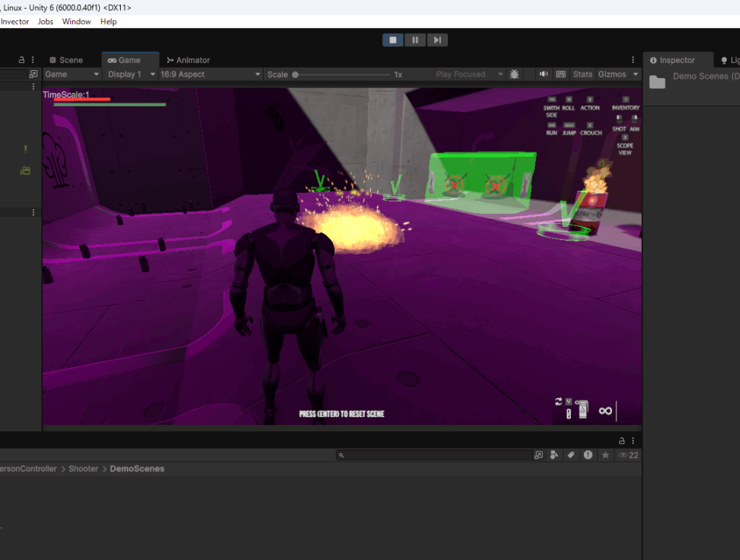Click the favorites star icon in Project panel
Image resolution: width=740 pixels, height=560 pixels.
coord(606,455)
